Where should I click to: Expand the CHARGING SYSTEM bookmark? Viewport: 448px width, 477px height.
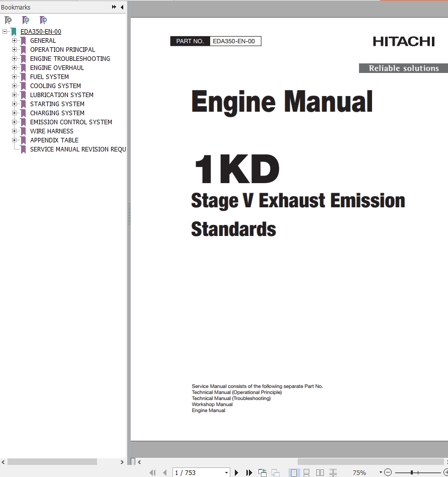[x=14, y=113]
